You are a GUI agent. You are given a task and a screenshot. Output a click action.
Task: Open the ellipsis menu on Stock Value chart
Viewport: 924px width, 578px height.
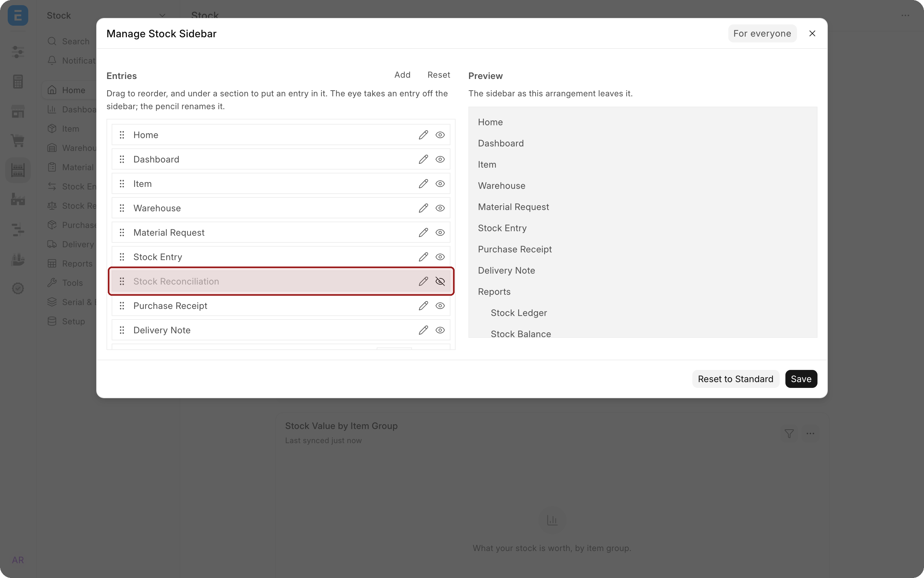point(810,433)
